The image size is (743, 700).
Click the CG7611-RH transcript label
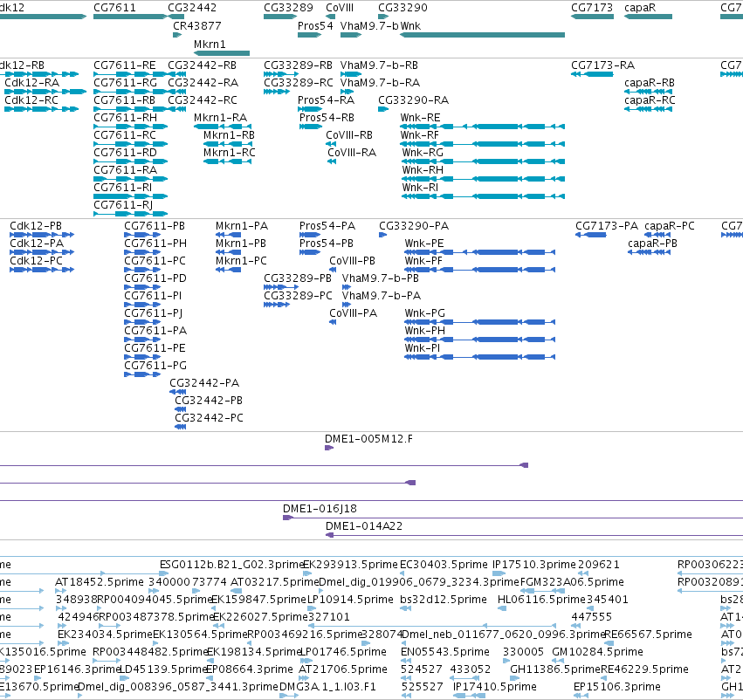(x=125, y=118)
